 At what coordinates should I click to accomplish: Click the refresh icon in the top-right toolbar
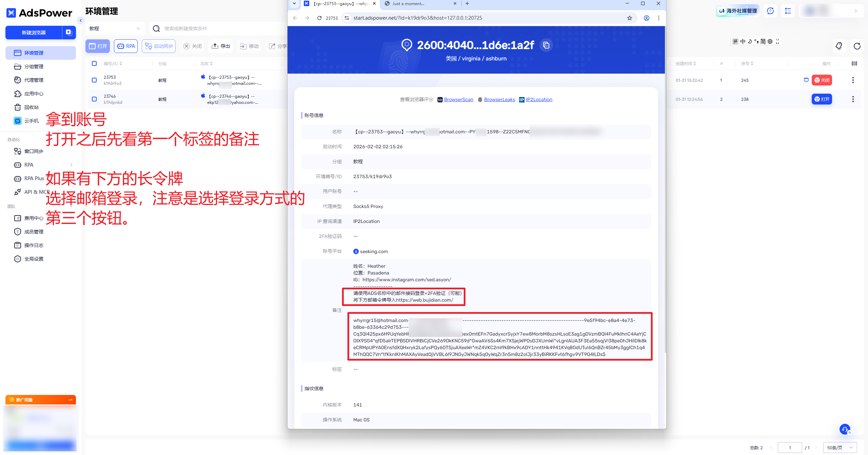[857, 46]
